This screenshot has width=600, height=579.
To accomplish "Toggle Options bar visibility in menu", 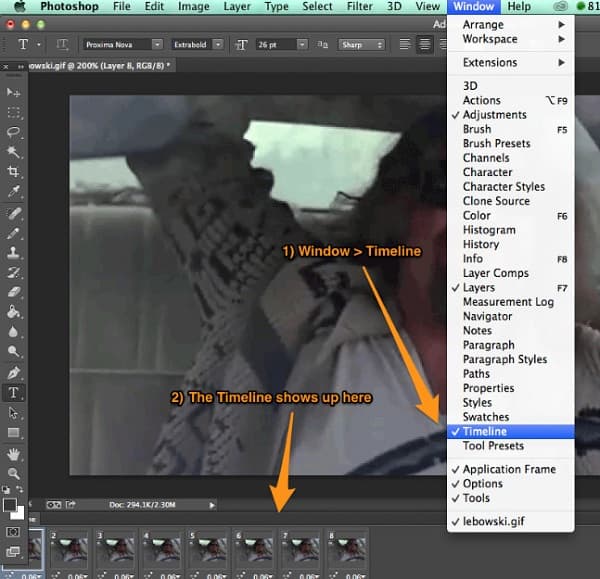I will 510,484.
